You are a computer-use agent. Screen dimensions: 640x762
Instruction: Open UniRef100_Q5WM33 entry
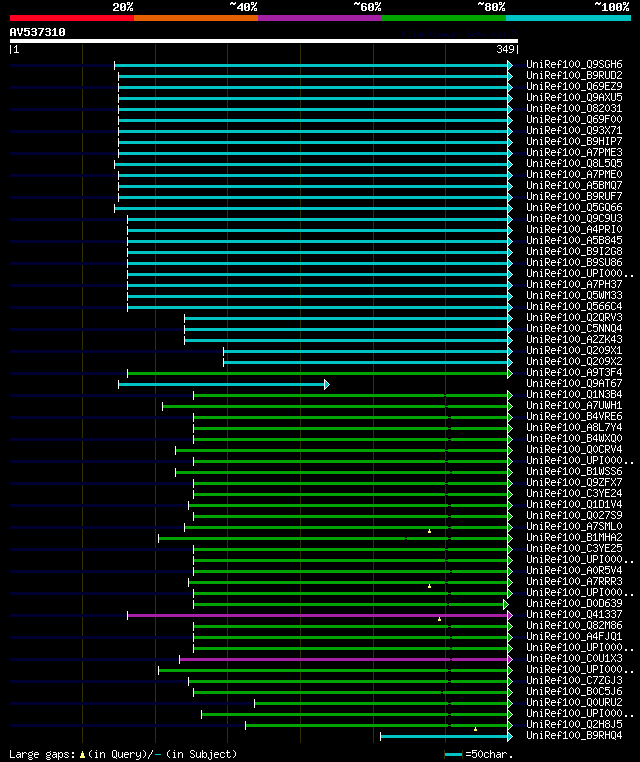[574, 295]
